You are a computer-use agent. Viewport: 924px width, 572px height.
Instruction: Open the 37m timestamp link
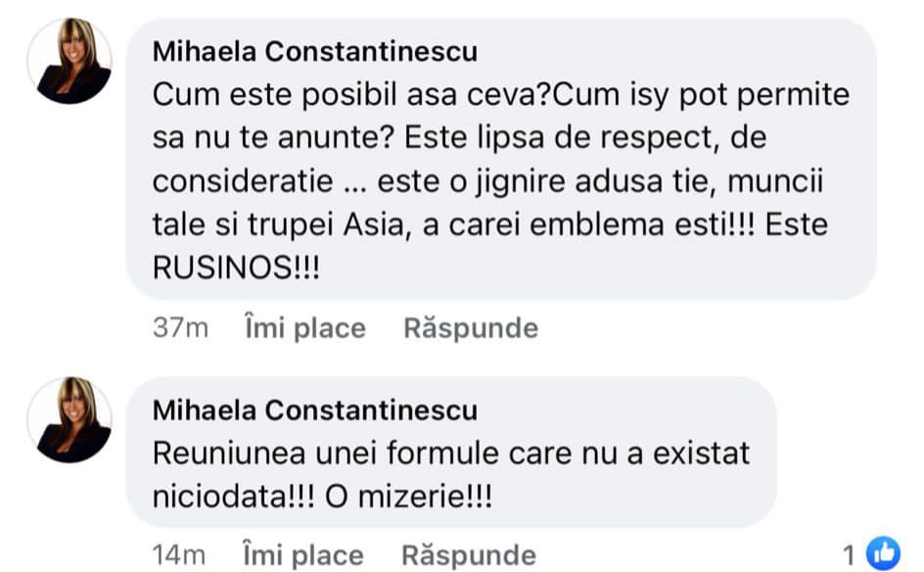pos(181,328)
